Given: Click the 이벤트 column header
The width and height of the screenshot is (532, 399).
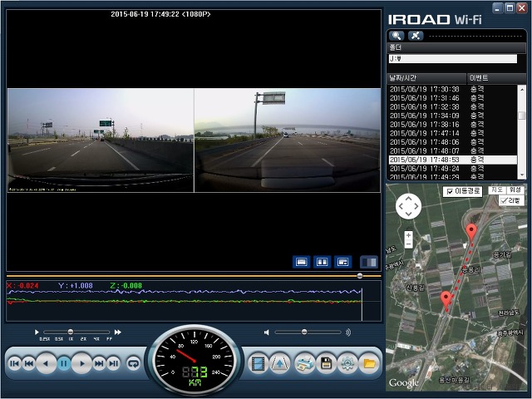Looking at the screenshot, I should [496, 78].
